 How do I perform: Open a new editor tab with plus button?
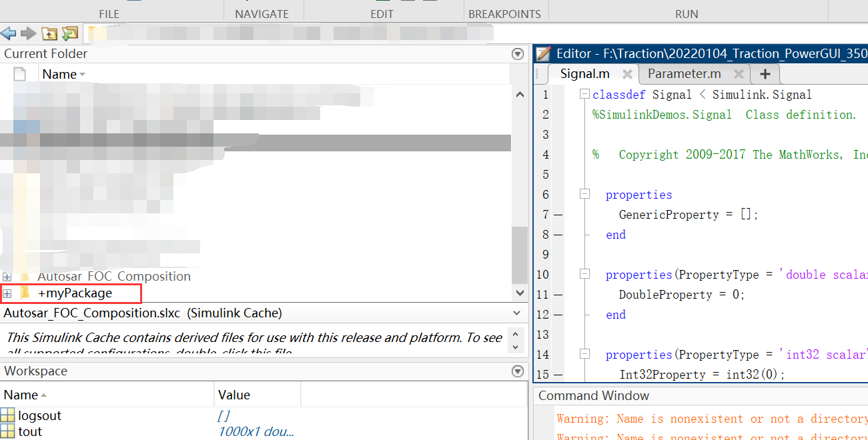(765, 74)
